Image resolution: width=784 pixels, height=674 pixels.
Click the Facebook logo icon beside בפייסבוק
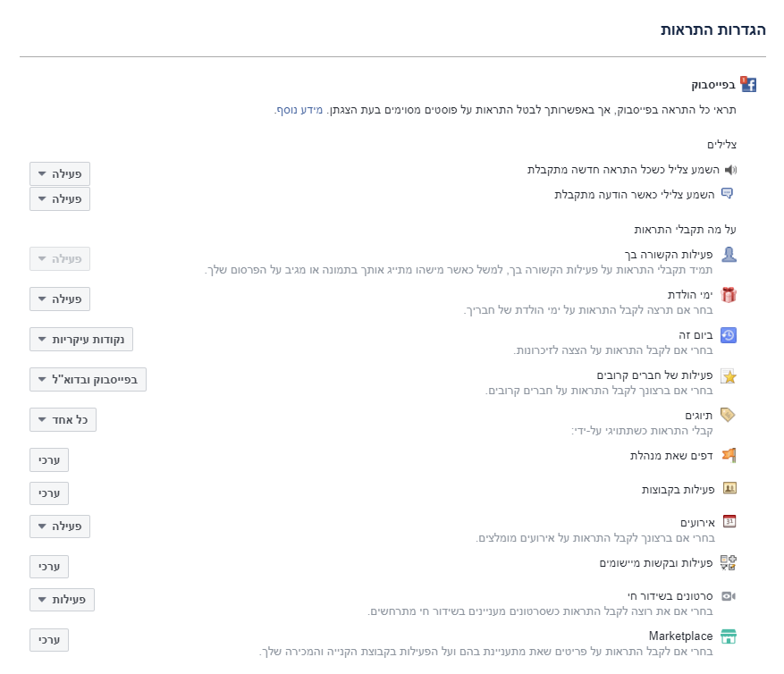coord(748,85)
